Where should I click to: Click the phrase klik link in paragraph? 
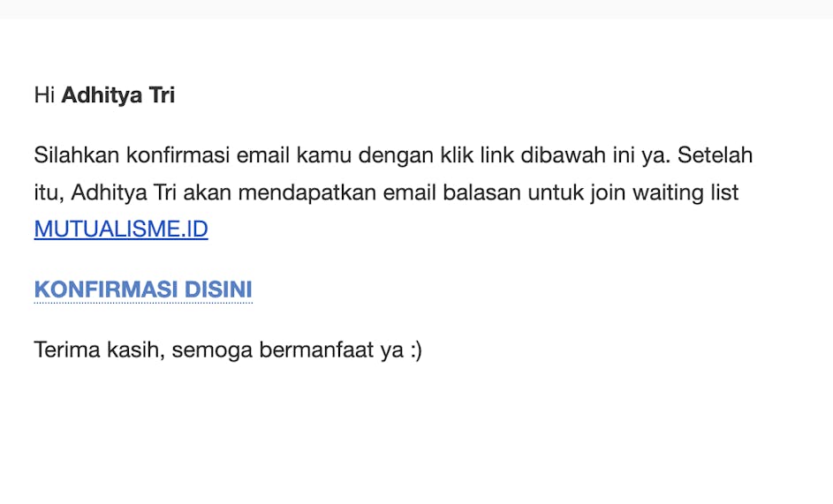click(474, 156)
